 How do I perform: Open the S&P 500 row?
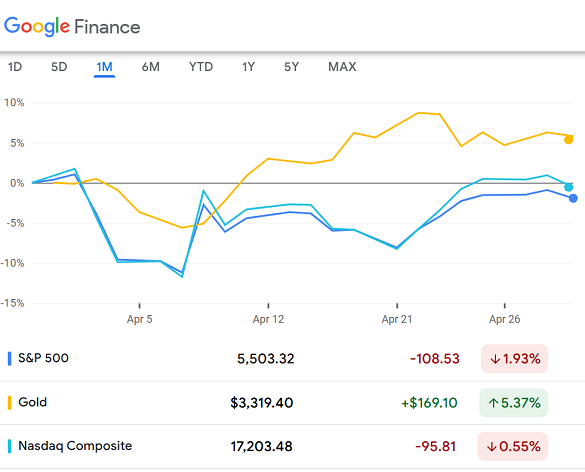(292, 359)
